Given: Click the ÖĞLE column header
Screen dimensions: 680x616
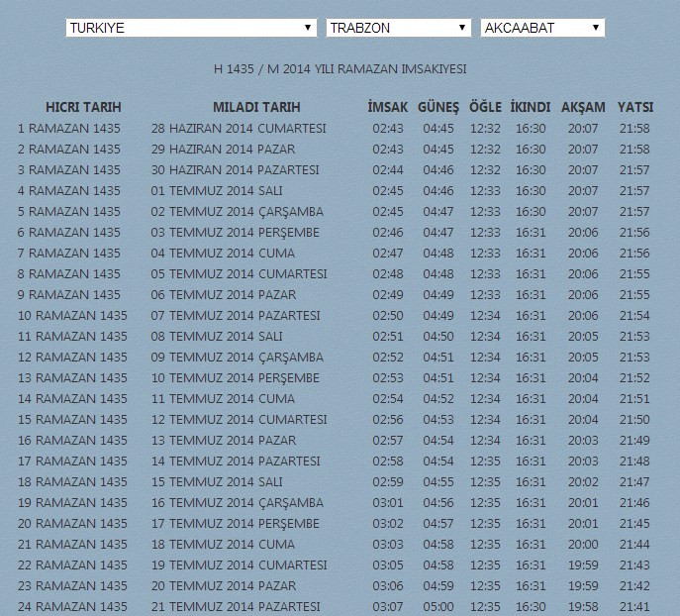Looking at the screenshot, I should [485, 107].
